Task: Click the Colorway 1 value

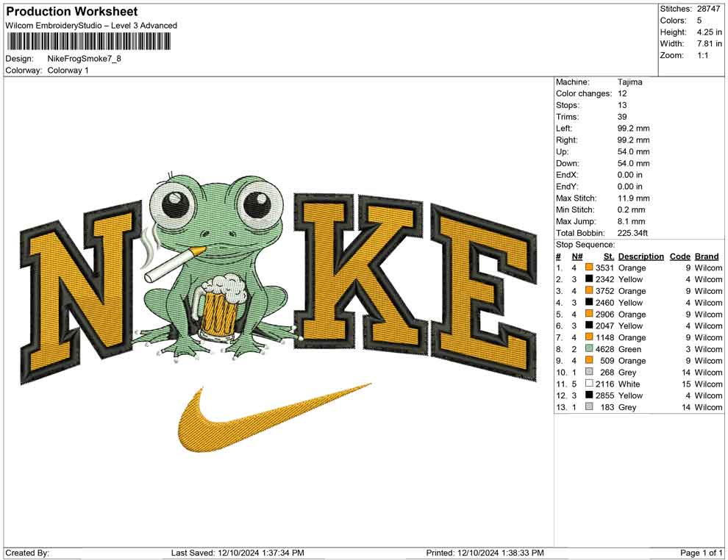Action: click(68, 71)
